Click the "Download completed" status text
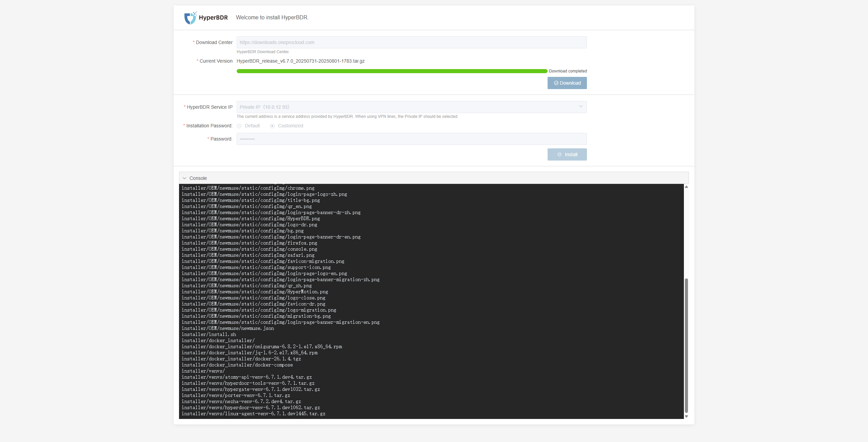 (x=568, y=71)
